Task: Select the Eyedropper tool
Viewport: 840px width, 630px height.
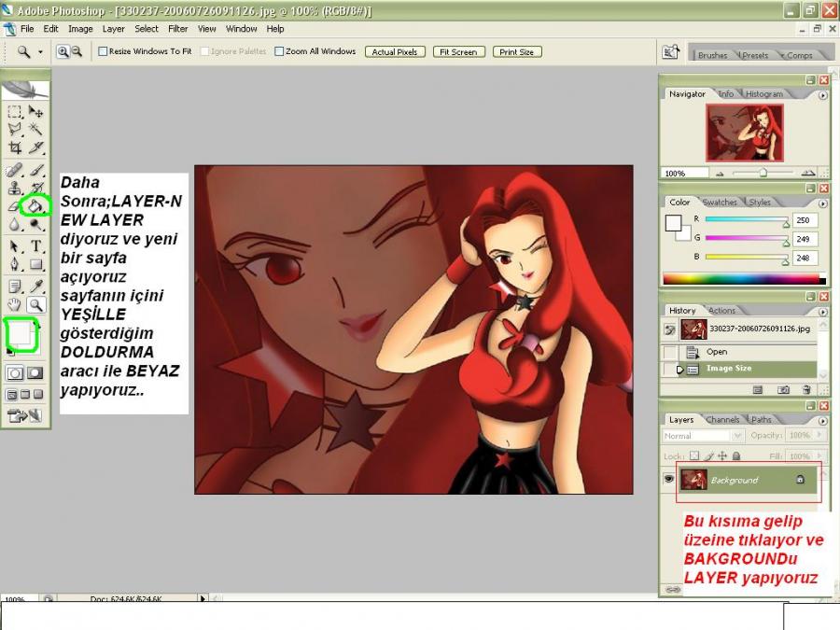Action: tap(36, 286)
